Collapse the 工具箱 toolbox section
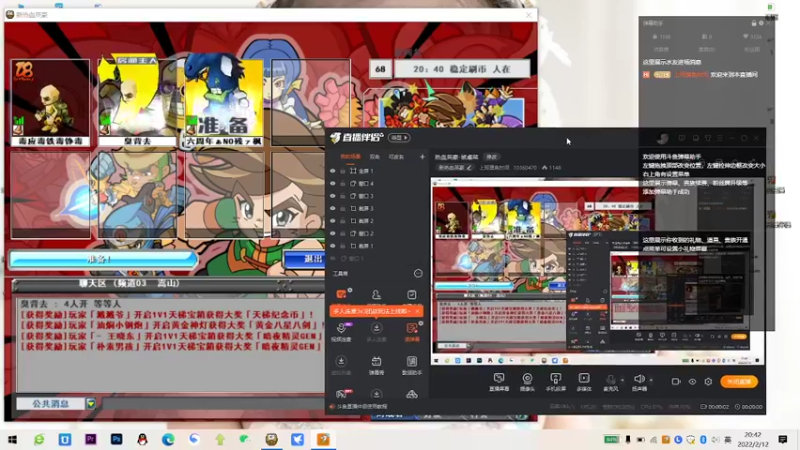Image resolution: width=800 pixels, height=450 pixels. (418, 273)
